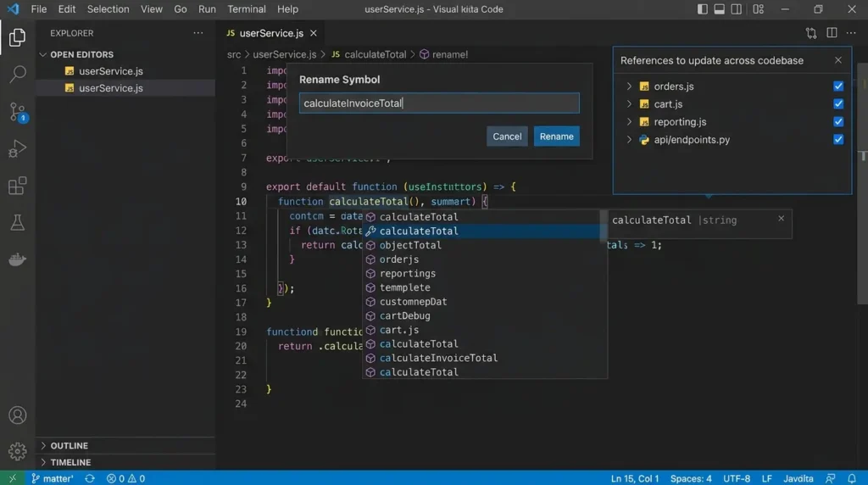868x485 pixels.
Task: Click the synchronize changes icon in status bar
Action: tap(90, 478)
